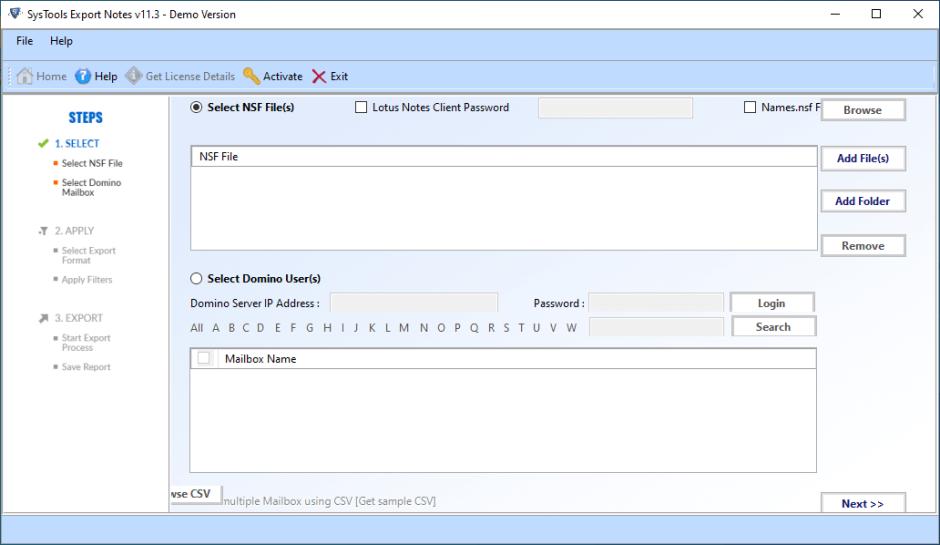Filter mailboxes by letter M
The height and width of the screenshot is (545, 940).
click(x=404, y=328)
